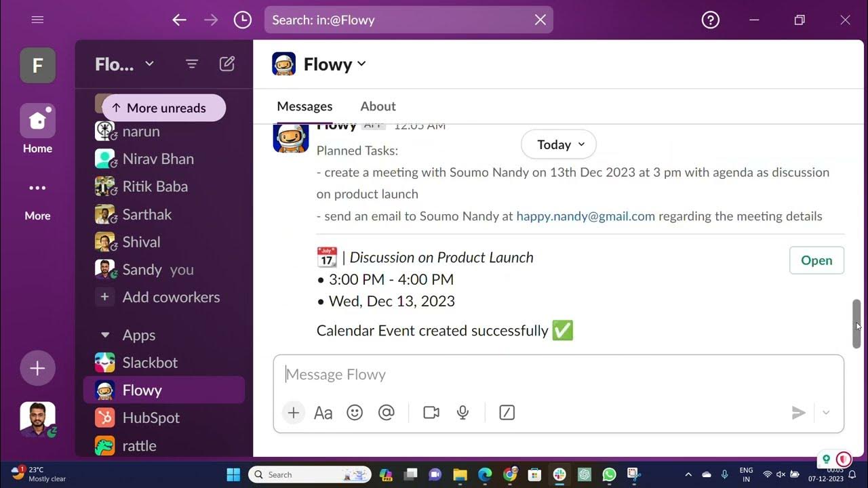868x488 pixels.
Task: Click 'Discussion on Product Launch' title
Action: [441, 258]
